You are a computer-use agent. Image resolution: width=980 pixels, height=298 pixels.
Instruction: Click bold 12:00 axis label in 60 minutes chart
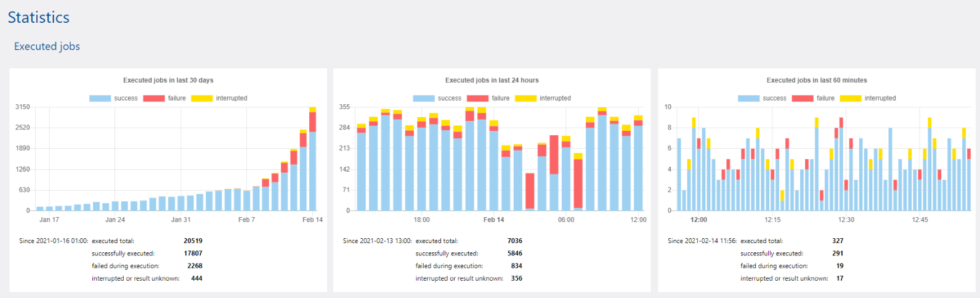[x=699, y=220]
